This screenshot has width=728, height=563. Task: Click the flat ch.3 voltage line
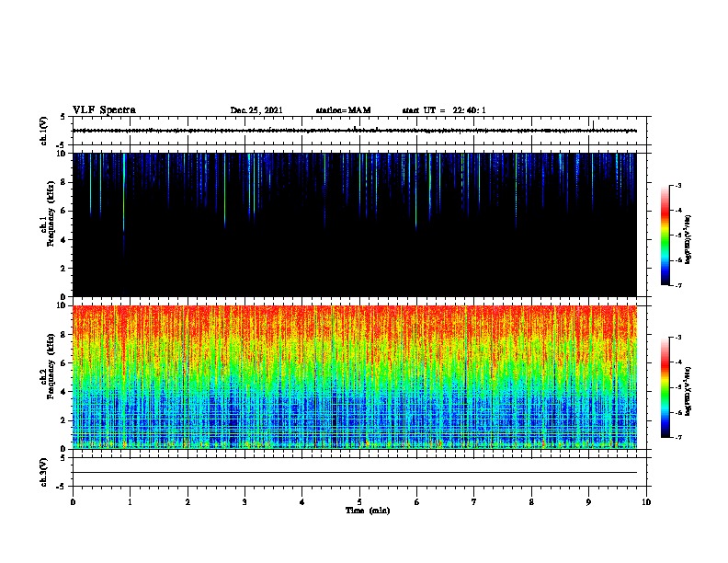tap(355, 473)
